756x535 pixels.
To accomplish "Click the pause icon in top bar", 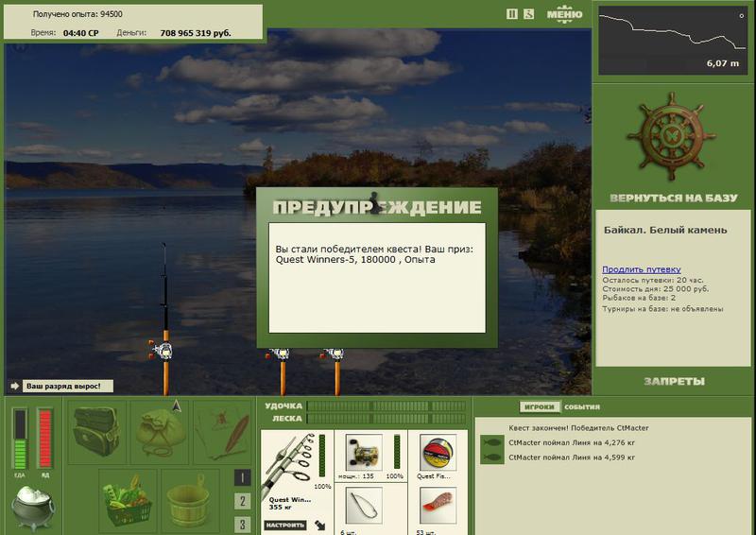I will point(511,14).
